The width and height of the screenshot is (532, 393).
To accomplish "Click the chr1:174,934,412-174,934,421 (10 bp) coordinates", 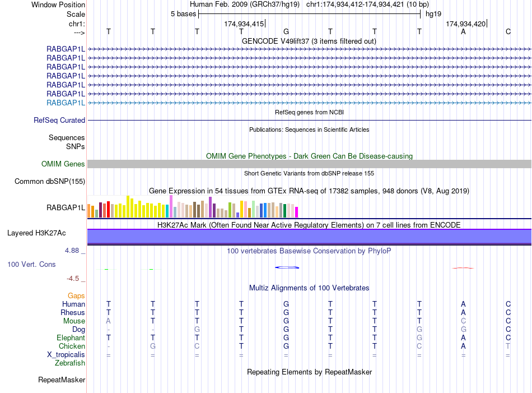I will tap(367, 4).
